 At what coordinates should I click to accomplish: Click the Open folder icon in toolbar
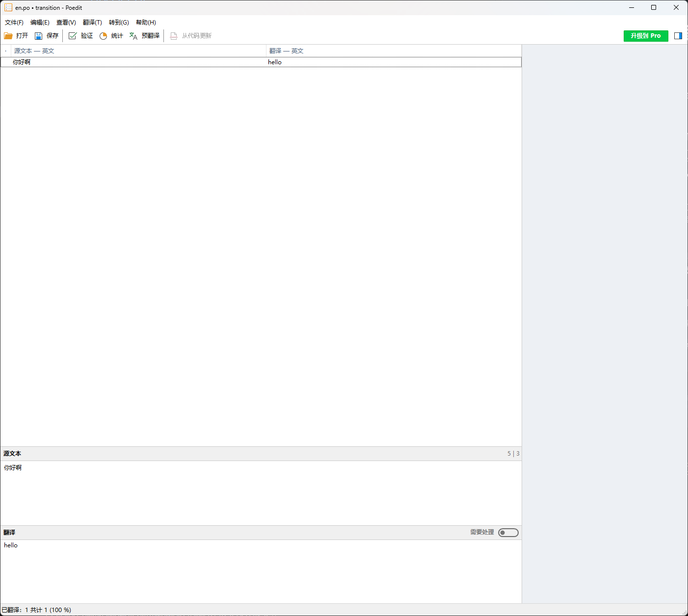coord(8,36)
